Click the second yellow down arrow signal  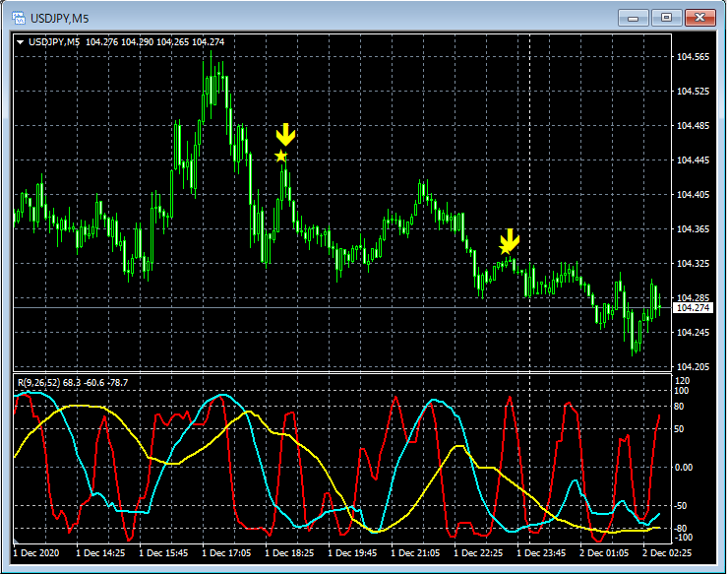[509, 238]
